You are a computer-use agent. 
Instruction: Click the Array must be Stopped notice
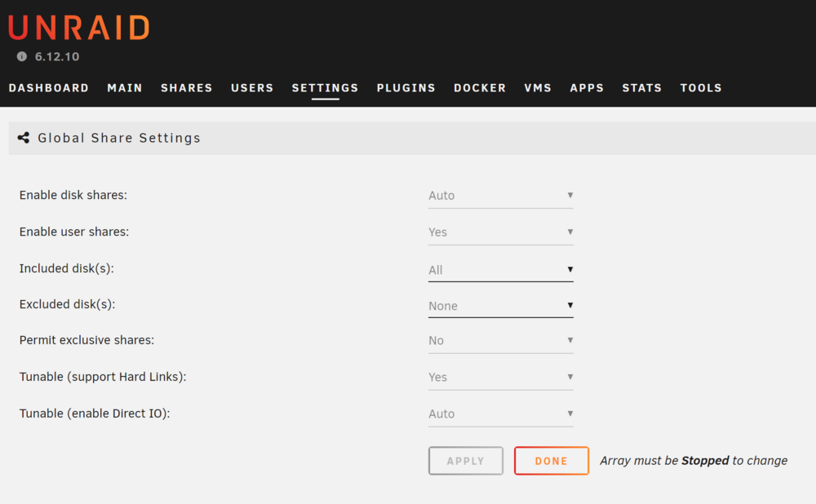click(x=694, y=461)
